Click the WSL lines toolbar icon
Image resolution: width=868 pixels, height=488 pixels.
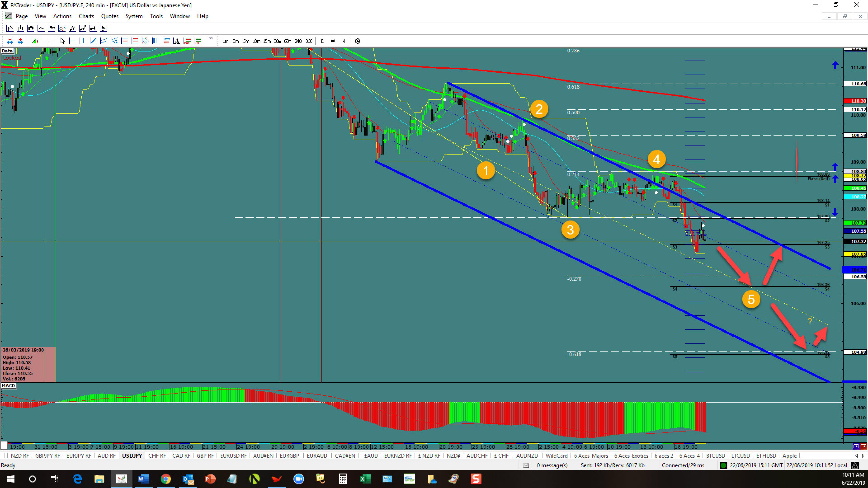(198, 41)
